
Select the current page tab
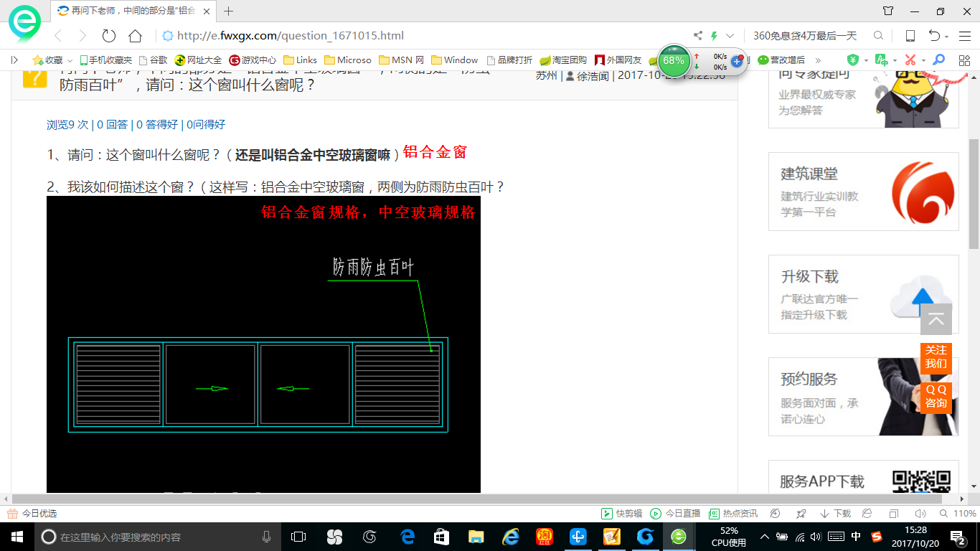click(134, 11)
